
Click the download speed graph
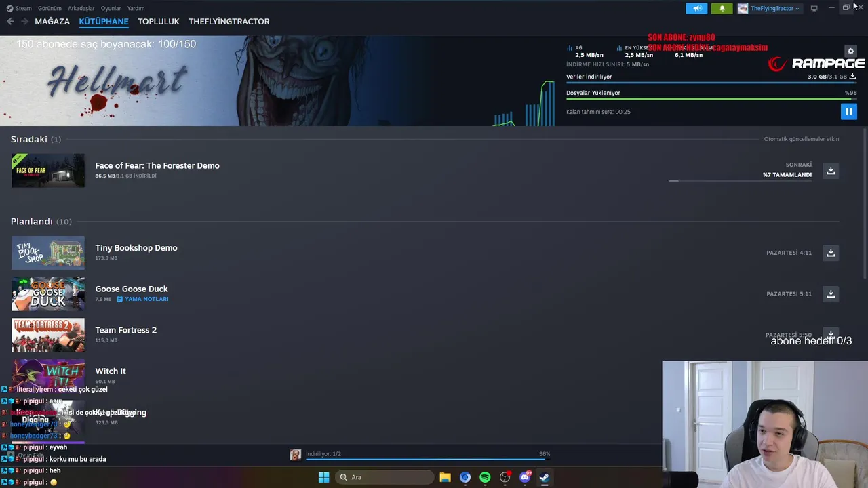coord(524,103)
